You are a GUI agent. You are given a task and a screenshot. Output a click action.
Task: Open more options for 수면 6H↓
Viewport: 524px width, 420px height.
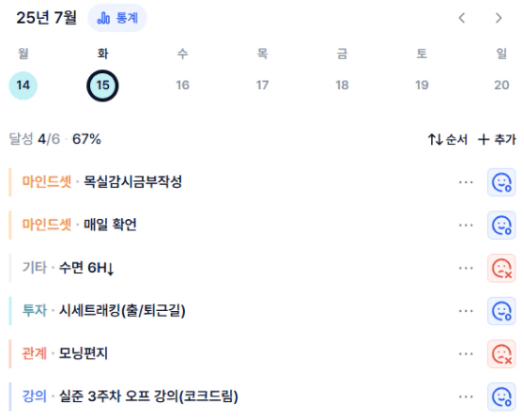click(x=466, y=268)
